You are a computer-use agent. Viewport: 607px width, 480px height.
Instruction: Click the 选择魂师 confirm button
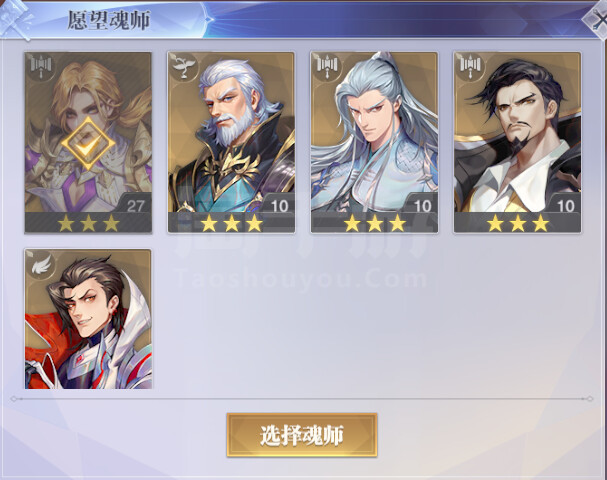[302, 435]
